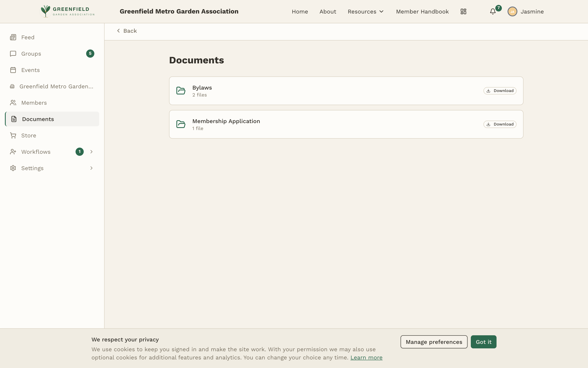Click the '1 file' count text
Screen dimensions: 588x368
point(198,128)
